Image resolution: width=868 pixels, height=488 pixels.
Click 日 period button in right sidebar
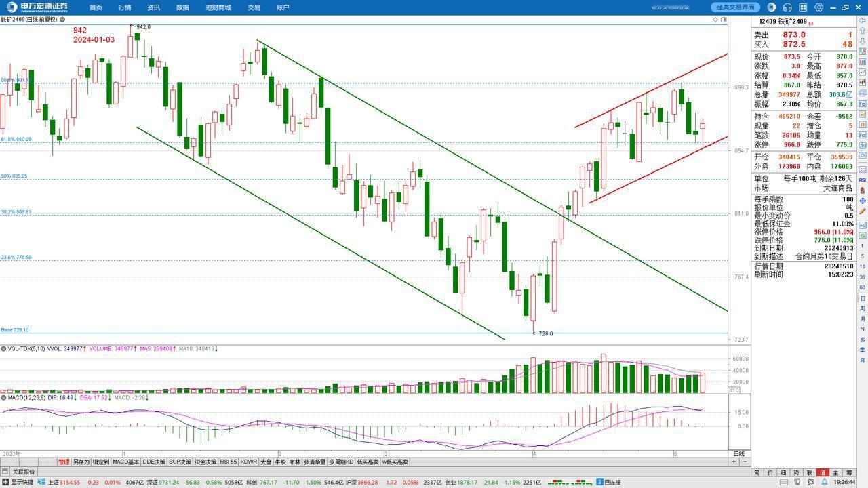(x=863, y=298)
